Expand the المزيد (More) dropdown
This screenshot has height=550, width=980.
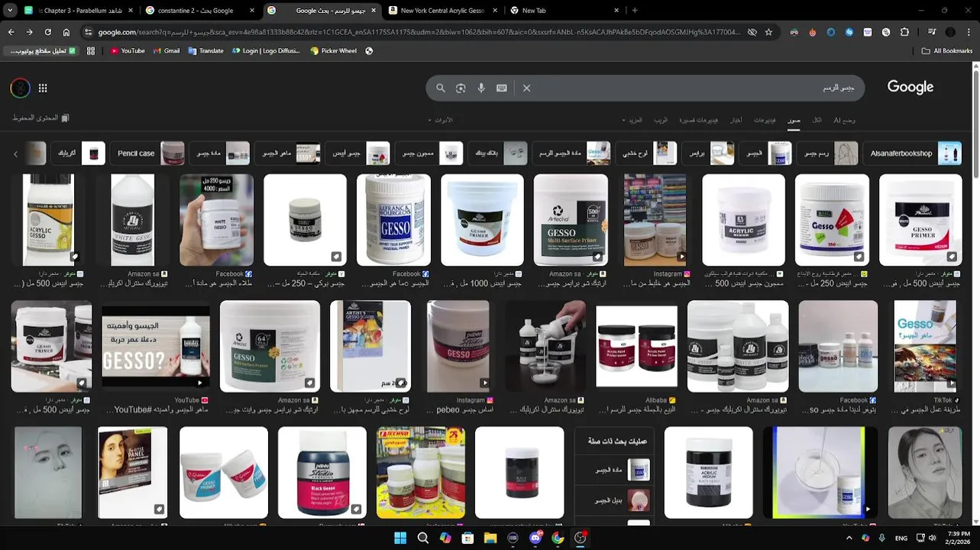[632, 120]
